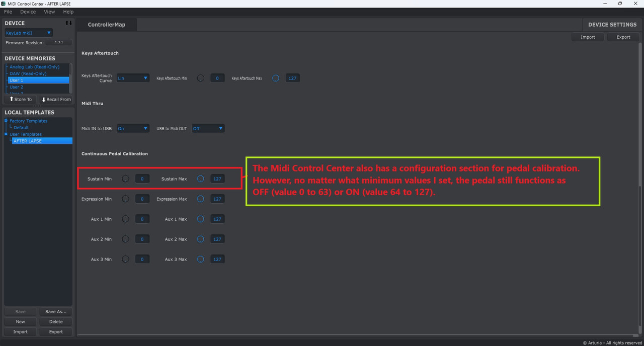
Task: Click the device sync arrows icon
Action: (x=68, y=23)
